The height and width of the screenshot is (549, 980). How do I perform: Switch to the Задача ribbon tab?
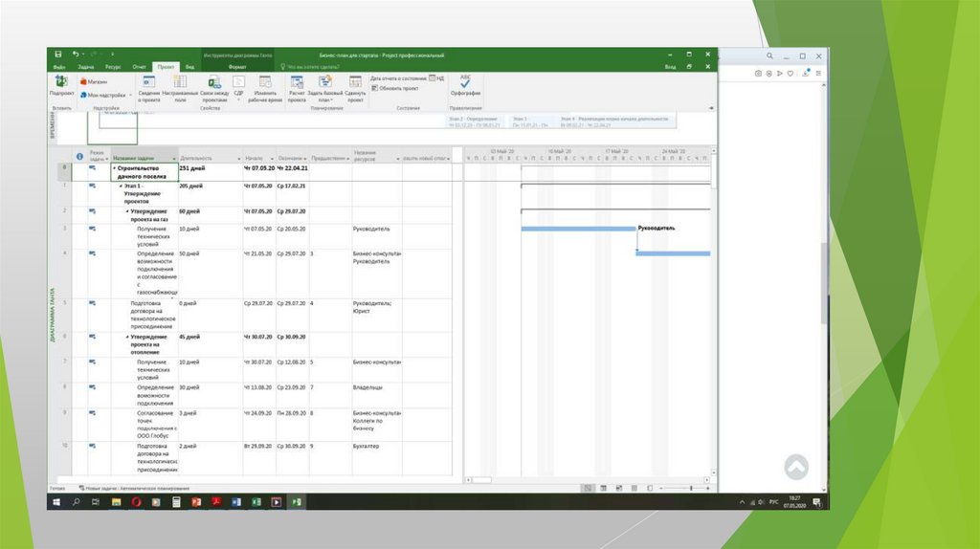[x=86, y=67]
